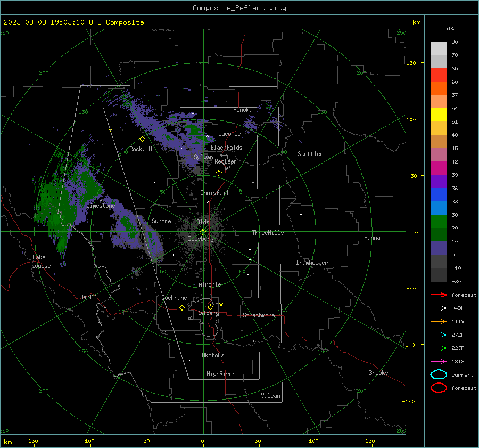This screenshot has width=479, height=448.
Task: Click the white 04DK arrow icon
Action: click(439, 308)
